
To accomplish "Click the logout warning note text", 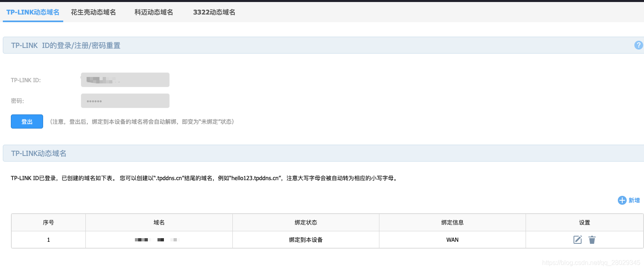I will (142, 122).
